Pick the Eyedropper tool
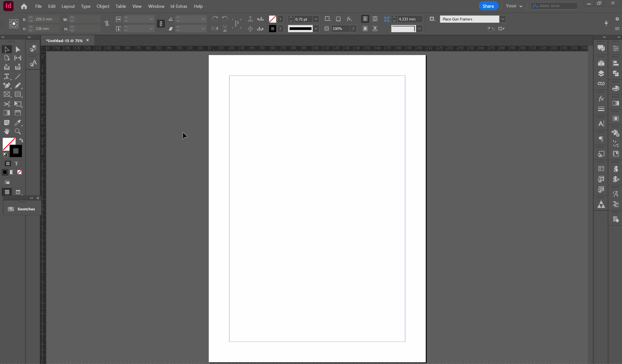 click(x=18, y=123)
